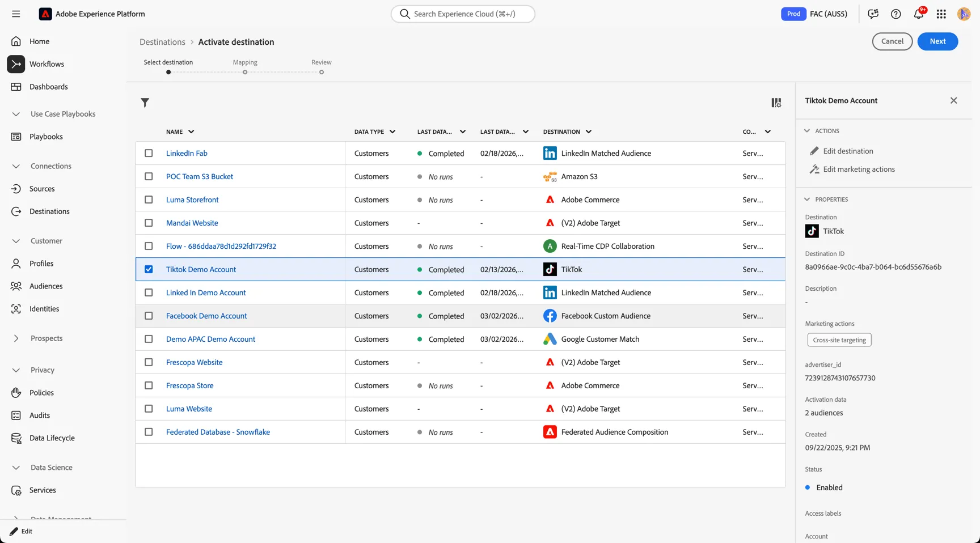Viewport: 980px width, 543px height.
Task: Uncheck the Tiktok Demo Account checkbox
Action: click(x=149, y=269)
